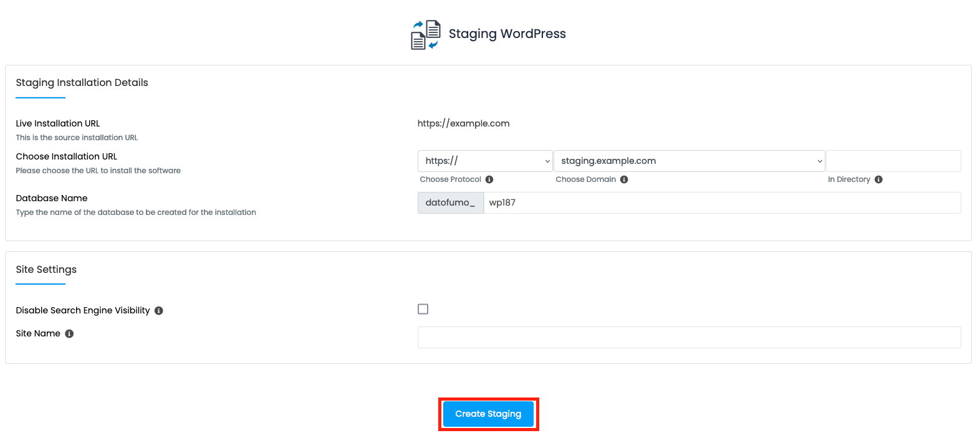Focus the In Directory text field
The height and width of the screenshot is (433, 980).
tap(893, 161)
